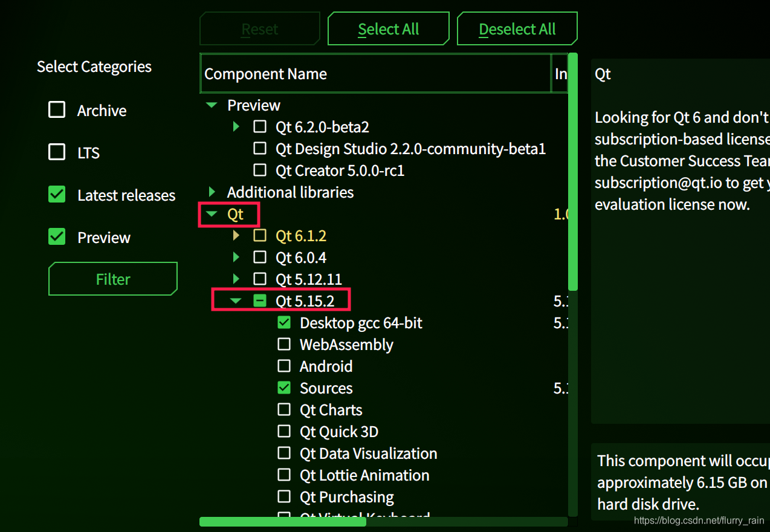Select the Qt Data Visualization text
This screenshot has width=770, height=532.
(x=369, y=453)
